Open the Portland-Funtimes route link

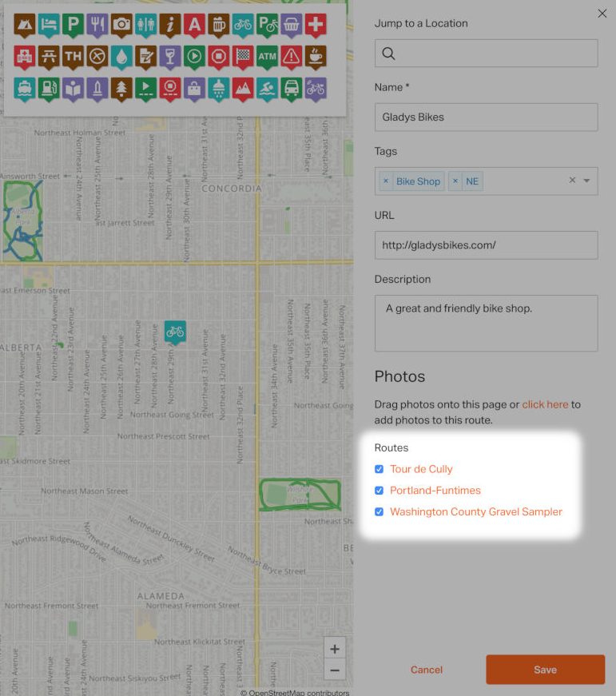click(x=435, y=491)
